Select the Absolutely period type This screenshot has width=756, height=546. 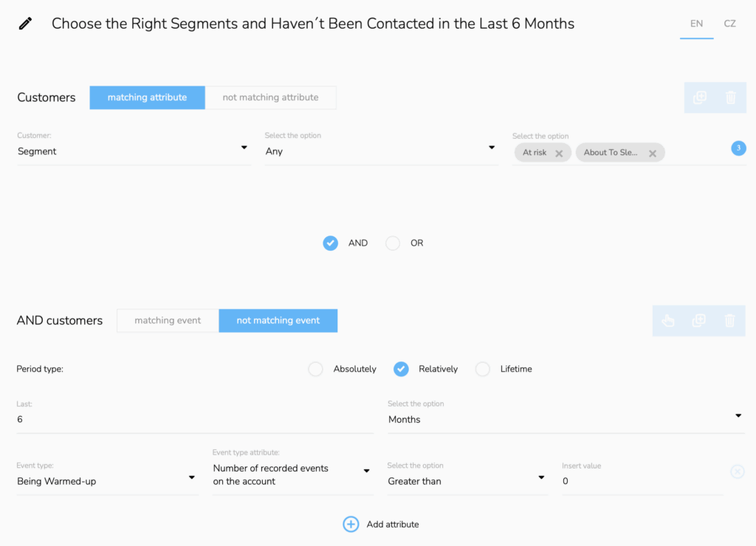point(316,369)
